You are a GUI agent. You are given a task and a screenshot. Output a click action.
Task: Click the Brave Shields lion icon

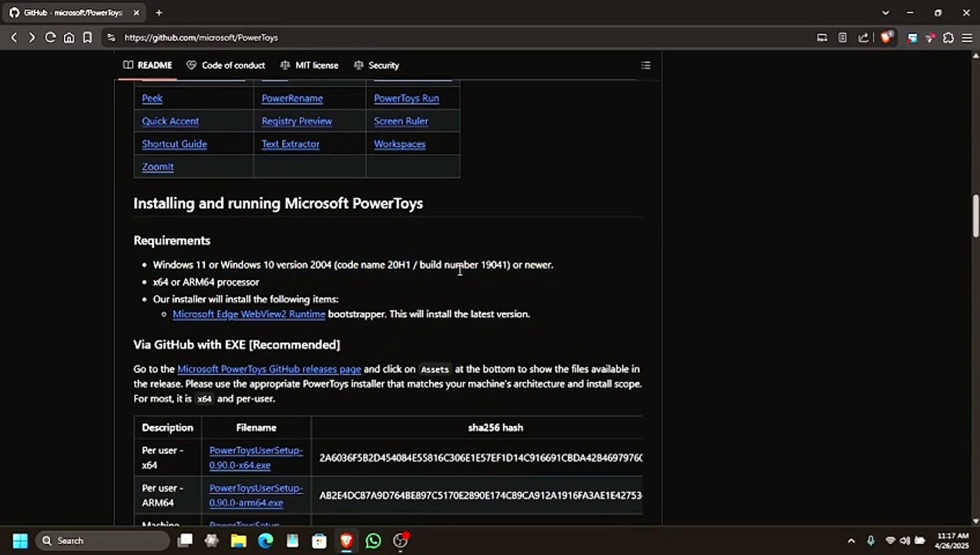(886, 37)
